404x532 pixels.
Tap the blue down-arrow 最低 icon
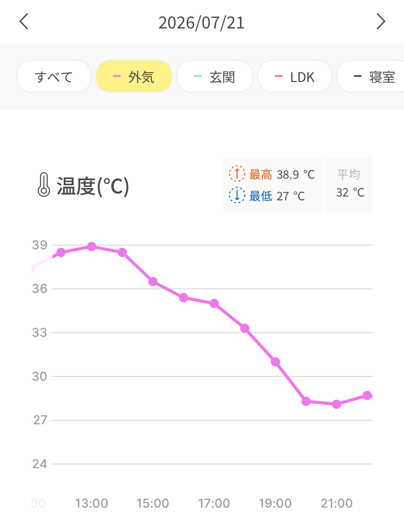(x=237, y=196)
